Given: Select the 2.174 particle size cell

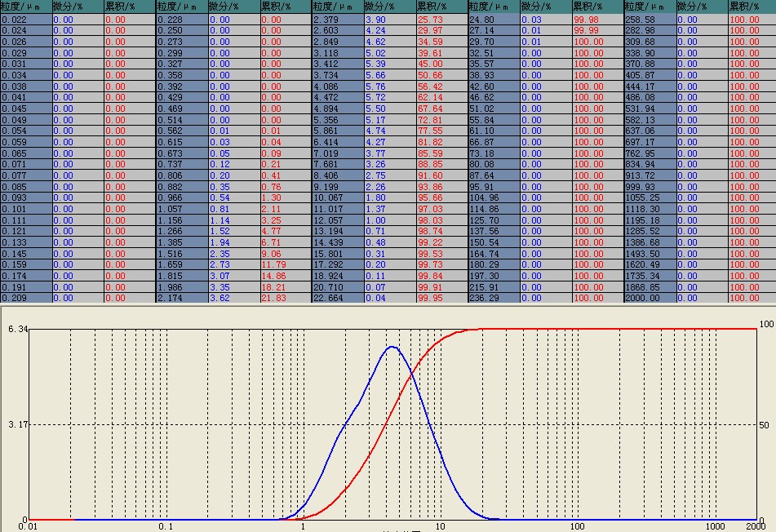Looking at the screenshot, I should point(182,298).
